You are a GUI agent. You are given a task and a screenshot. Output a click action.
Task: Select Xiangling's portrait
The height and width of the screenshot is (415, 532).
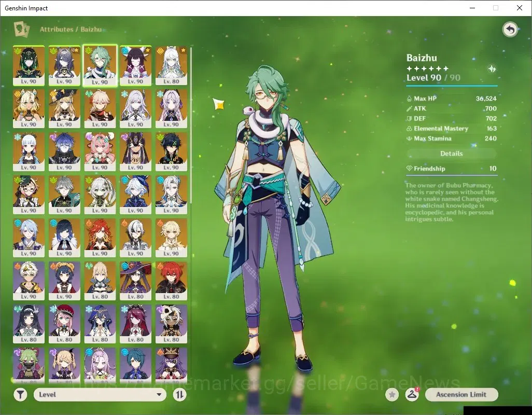pyautogui.click(x=64, y=281)
